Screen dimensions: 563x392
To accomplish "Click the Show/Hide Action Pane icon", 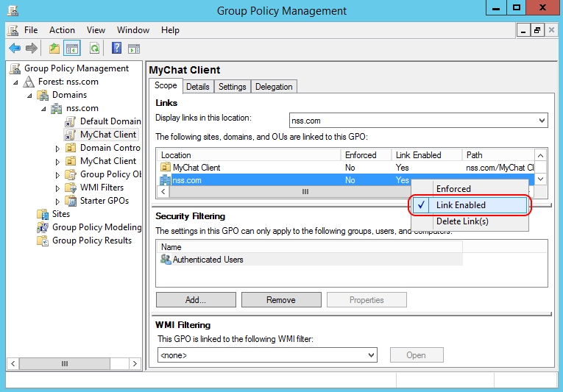I will tap(133, 49).
